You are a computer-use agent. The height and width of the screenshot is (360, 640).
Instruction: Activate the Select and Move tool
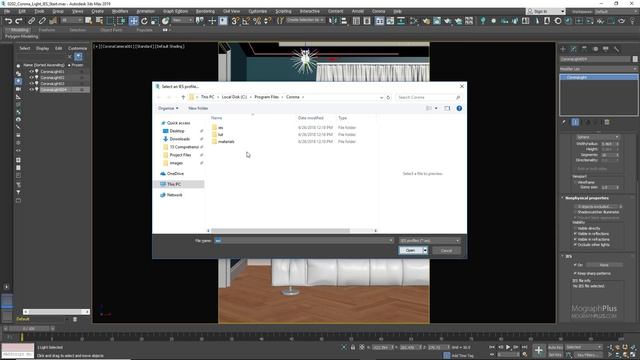click(133, 21)
